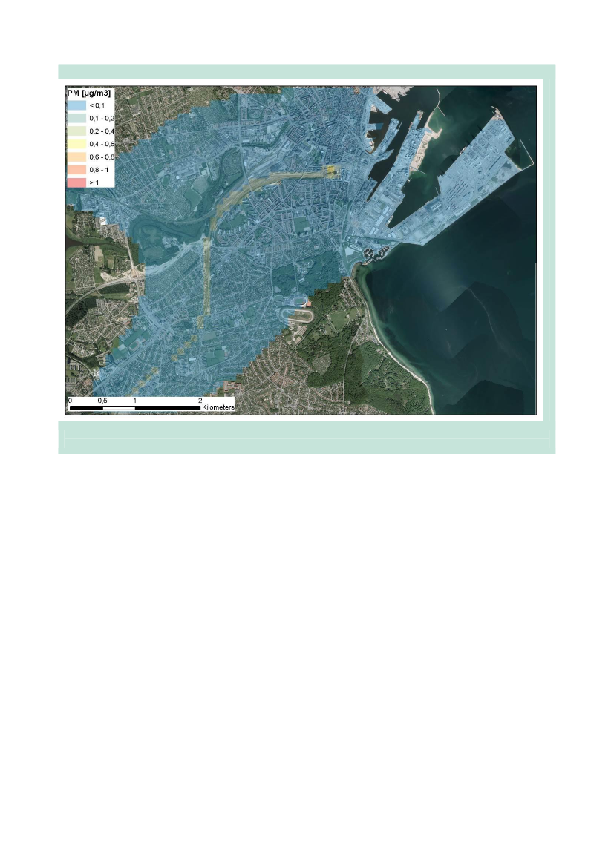Click the yellow '0,4 - 0,6' legend swatch

click(76, 144)
